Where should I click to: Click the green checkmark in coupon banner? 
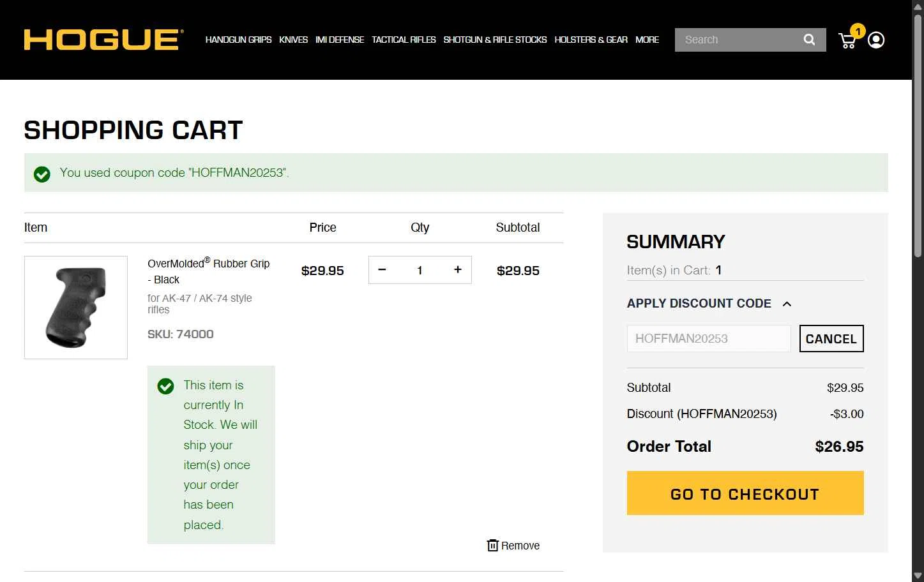click(x=42, y=174)
